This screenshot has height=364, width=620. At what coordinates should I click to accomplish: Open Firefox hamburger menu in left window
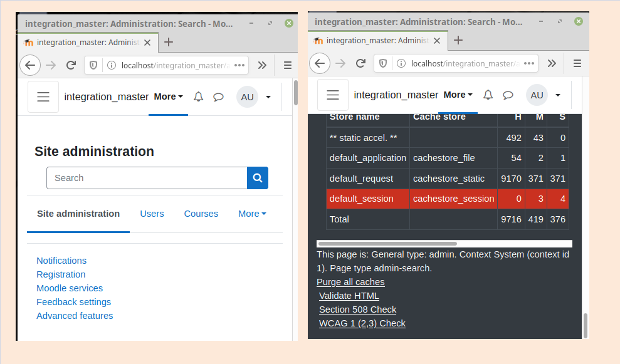tap(288, 65)
